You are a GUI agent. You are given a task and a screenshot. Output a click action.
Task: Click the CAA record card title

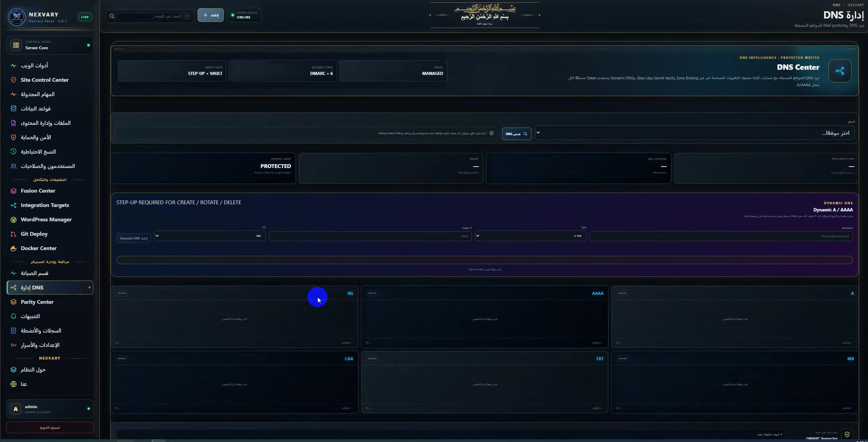click(349, 359)
